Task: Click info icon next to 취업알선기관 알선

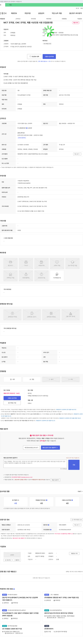Action: click(47, 500)
